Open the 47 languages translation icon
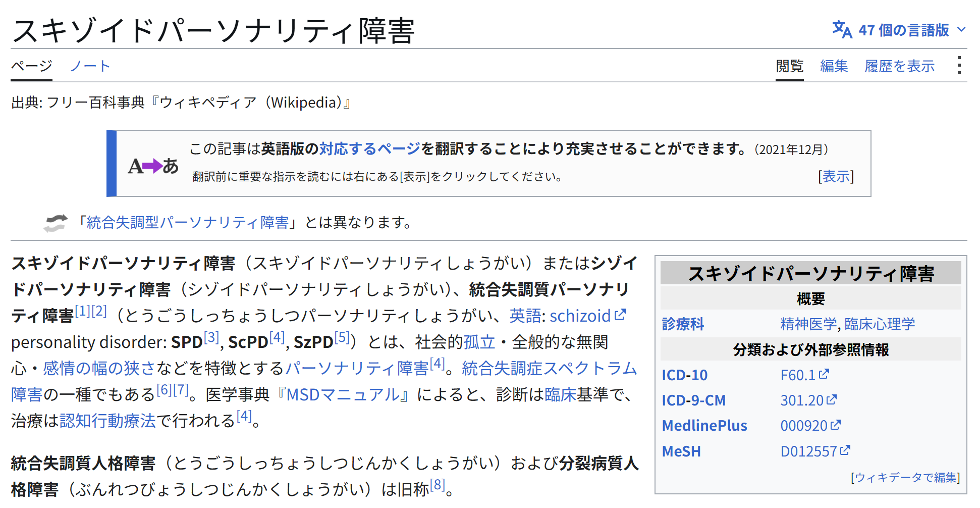This screenshot has width=980, height=508. click(842, 30)
